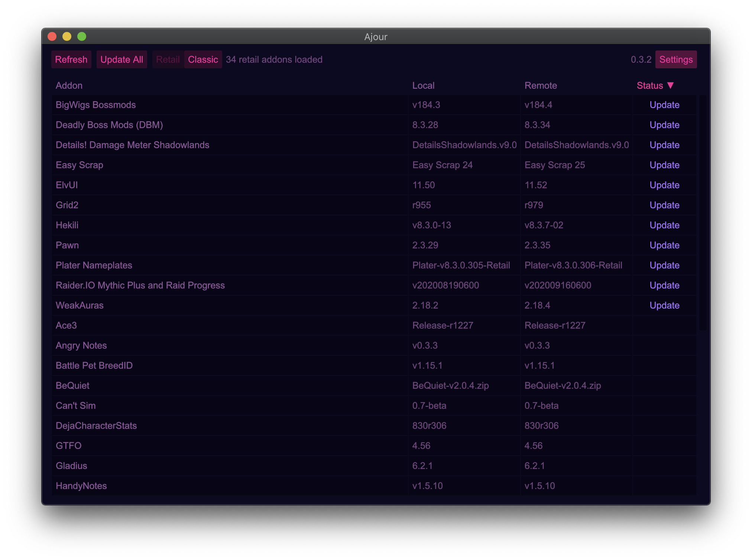Click the Refresh button
The image size is (752, 560).
tap(71, 59)
